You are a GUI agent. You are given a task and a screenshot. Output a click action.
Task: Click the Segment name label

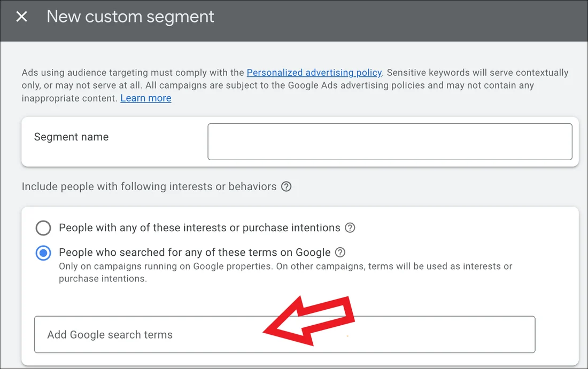coord(71,137)
